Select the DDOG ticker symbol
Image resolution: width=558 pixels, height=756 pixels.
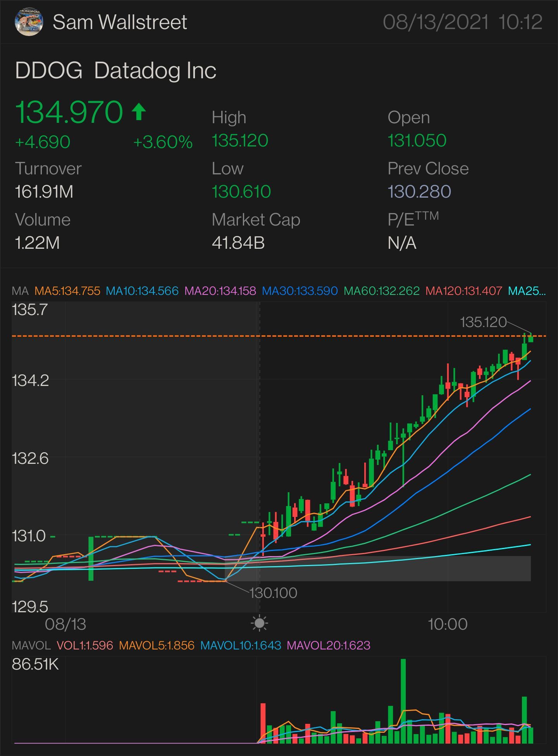49,71
